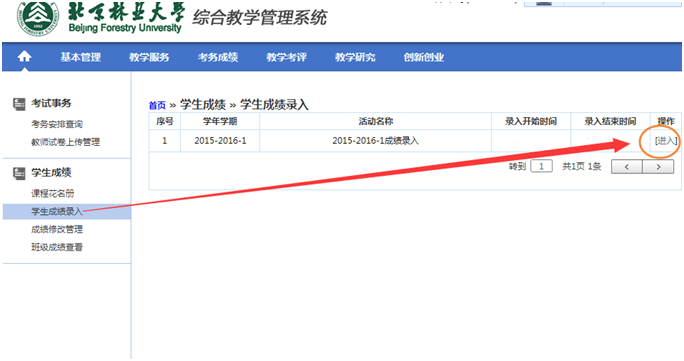Viewport: 684px width, 361px height.
Task: Click the 学生成绩 section icon
Action: pos(19,173)
